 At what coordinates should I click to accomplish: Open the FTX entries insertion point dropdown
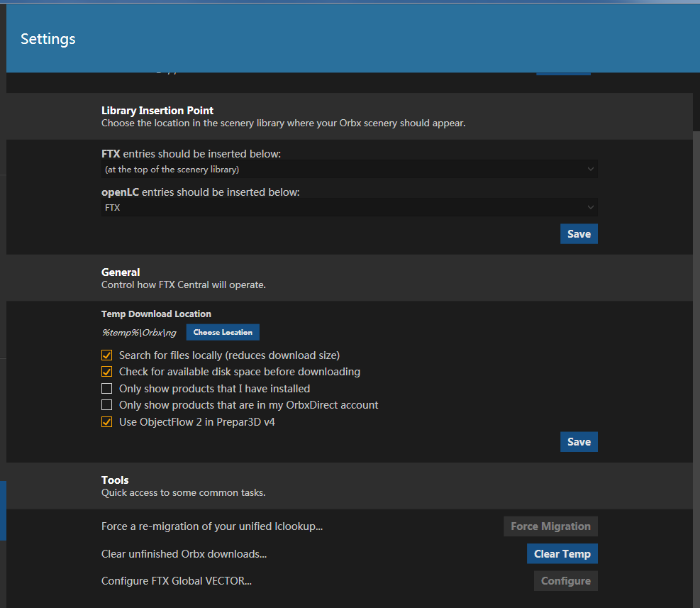[349, 170]
